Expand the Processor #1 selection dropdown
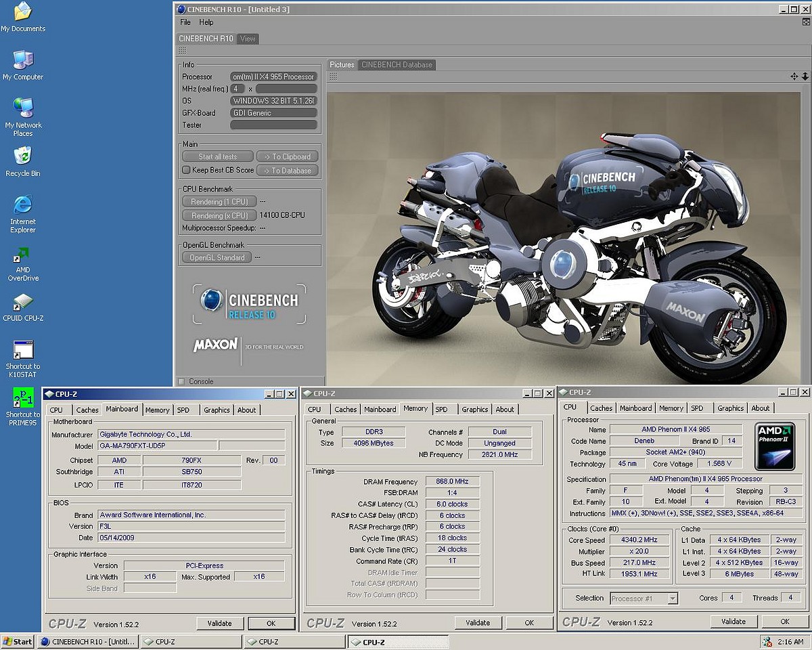812x650 pixels. 672,599
